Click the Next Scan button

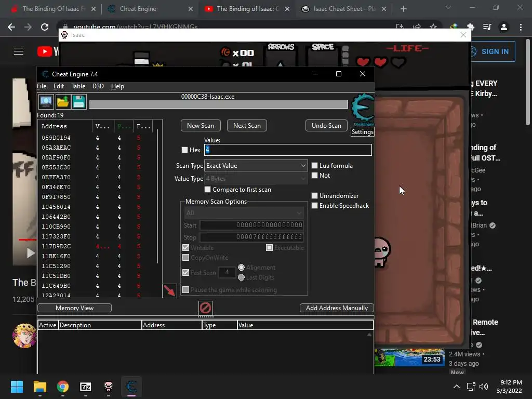point(247,126)
